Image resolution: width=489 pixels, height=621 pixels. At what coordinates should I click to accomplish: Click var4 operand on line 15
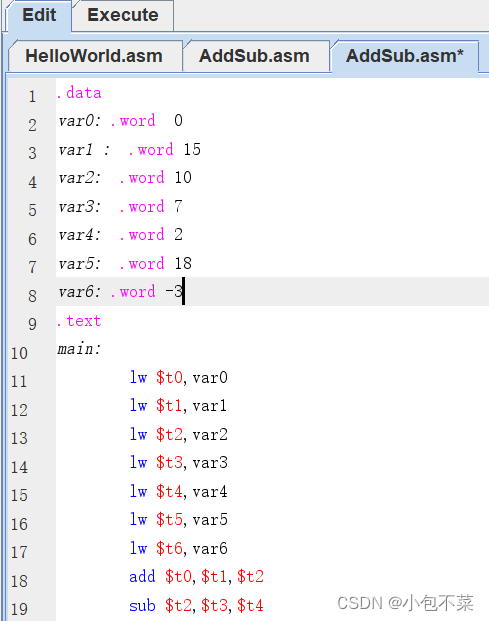coord(210,492)
